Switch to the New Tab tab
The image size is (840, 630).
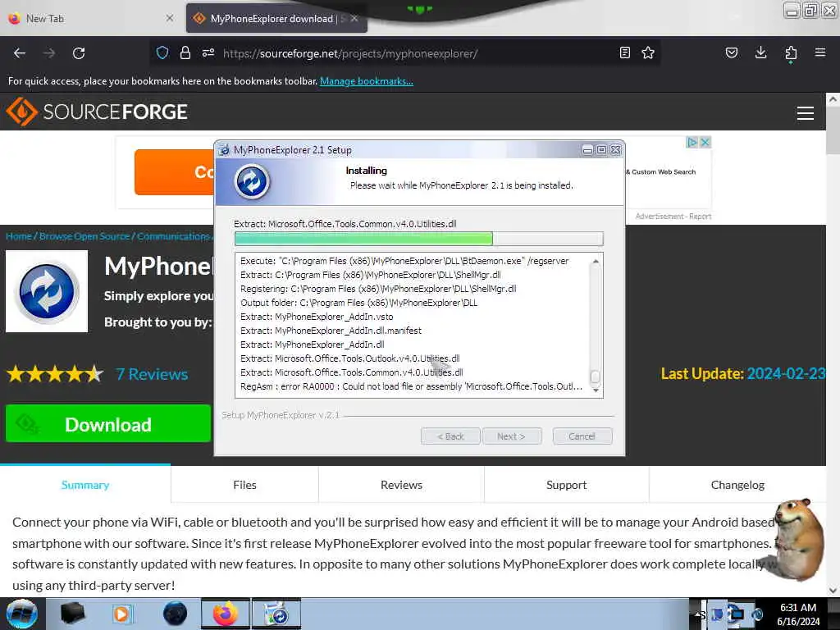click(x=91, y=18)
